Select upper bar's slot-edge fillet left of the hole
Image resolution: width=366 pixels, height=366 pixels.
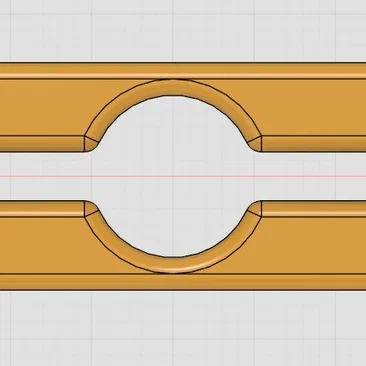tap(42, 144)
